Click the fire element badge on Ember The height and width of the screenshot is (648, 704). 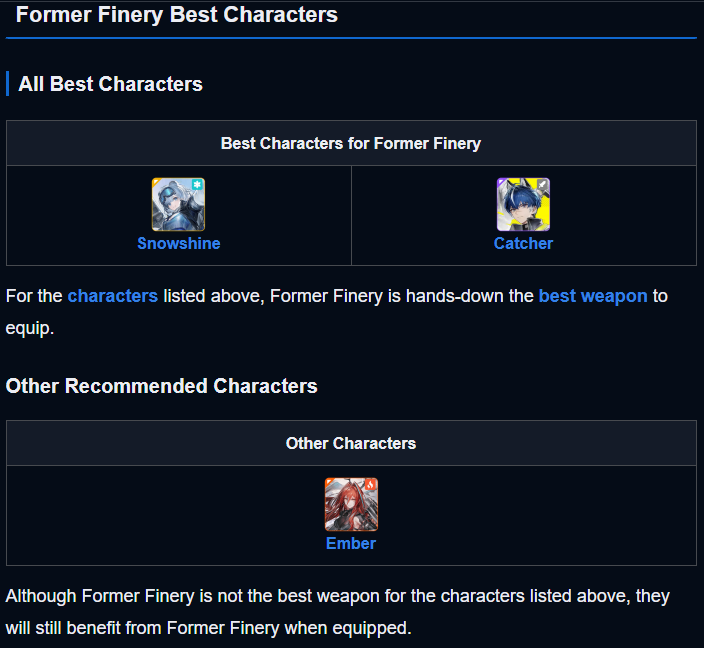tap(370, 485)
